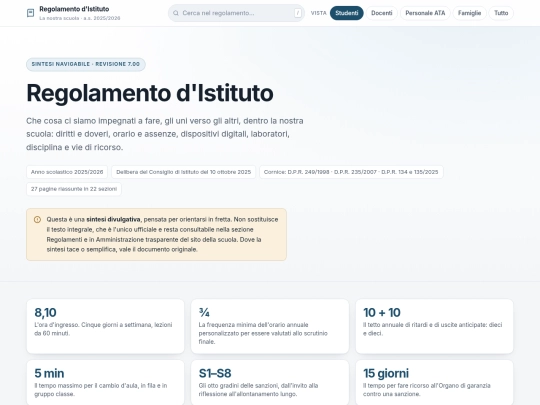The height and width of the screenshot is (405, 540).
Task: Click the 'Cornice: D.P.R. 249/1998' chip
Action: point(351,172)
